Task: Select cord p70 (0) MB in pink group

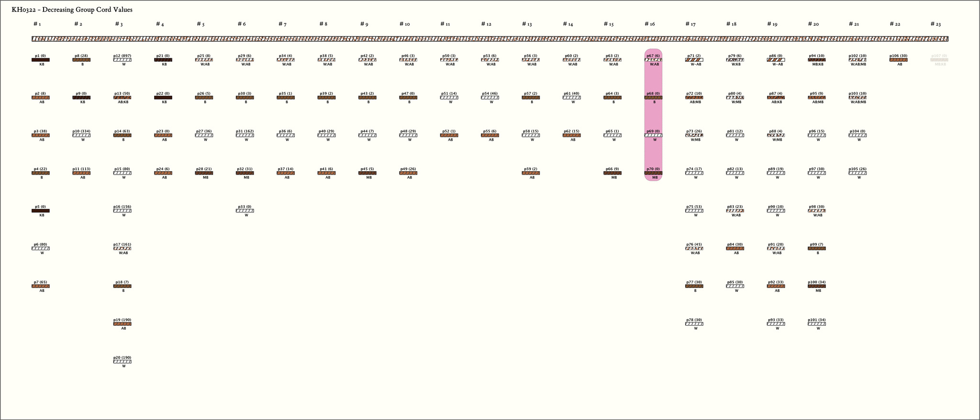Action: point(653,173)
